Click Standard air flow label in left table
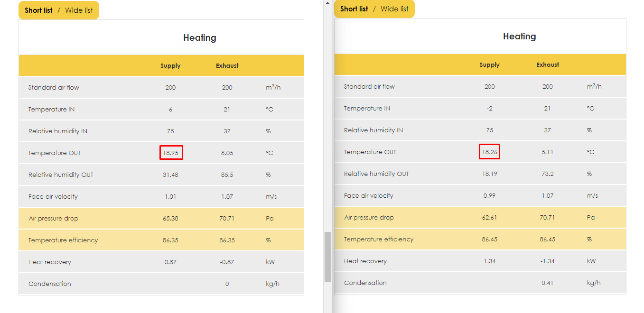 click(x=54, y=87)
